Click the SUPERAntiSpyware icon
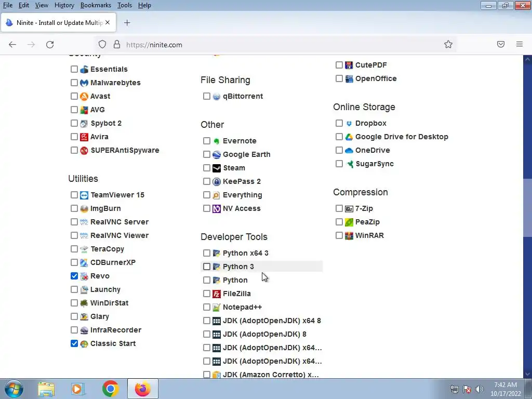The image size is (532, 399). 84,151
